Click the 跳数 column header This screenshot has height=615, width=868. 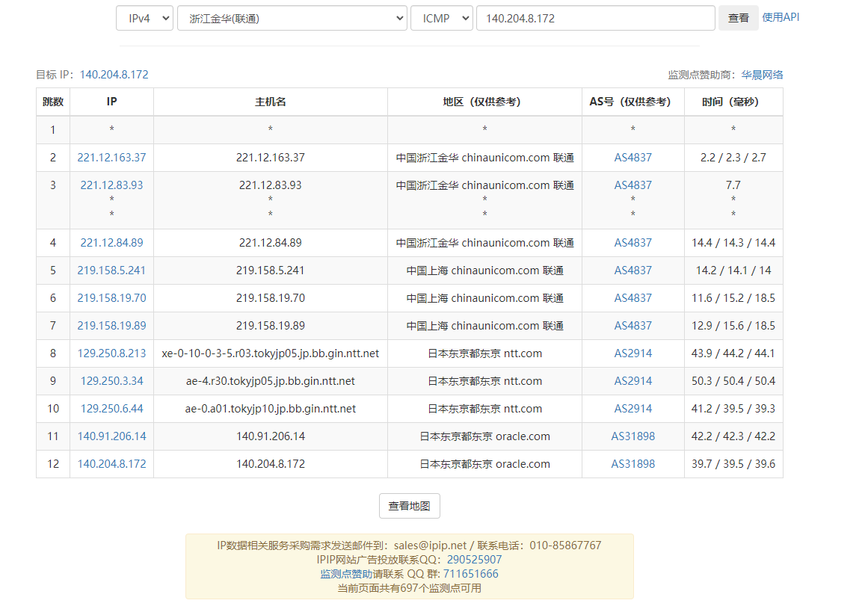pyautogui.click(x=53, y=102)
